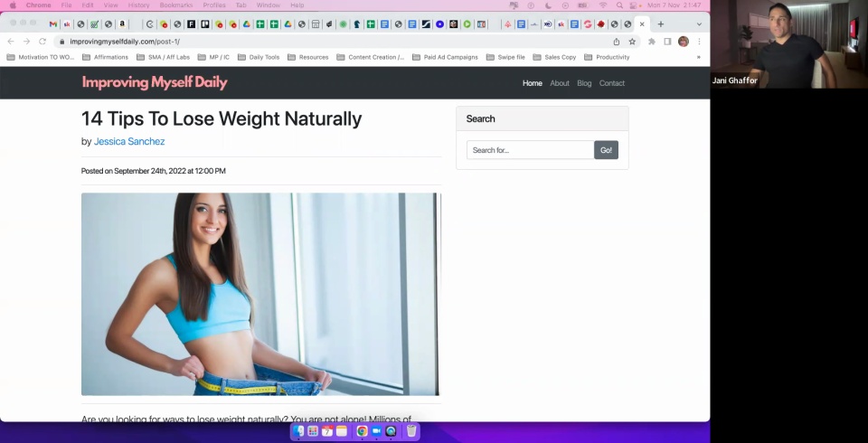The width and height of the screenshot is (868, 443).
Task: Expand the SMA / Aff Labs bookmark folder
Action: pyautogui.click(x=163, y=57)
